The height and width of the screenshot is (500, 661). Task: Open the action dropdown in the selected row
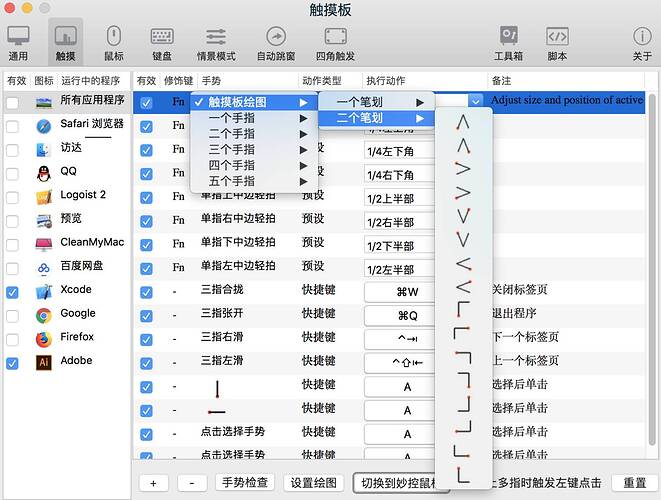[x=475, y=101]
